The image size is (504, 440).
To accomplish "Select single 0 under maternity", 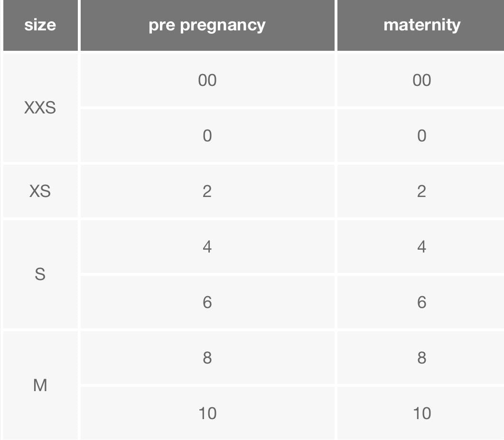I will tap(421, 136).
